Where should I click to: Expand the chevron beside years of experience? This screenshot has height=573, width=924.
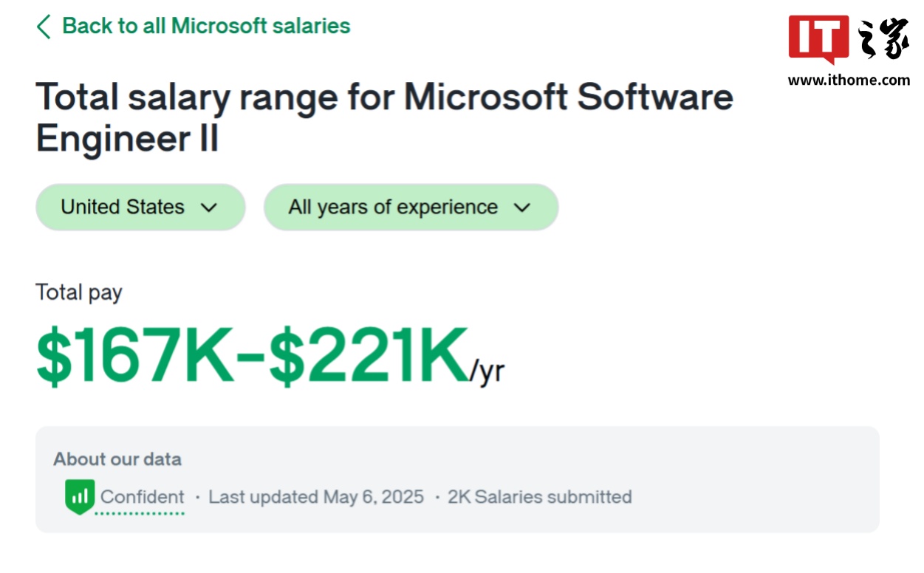[522, 207]
